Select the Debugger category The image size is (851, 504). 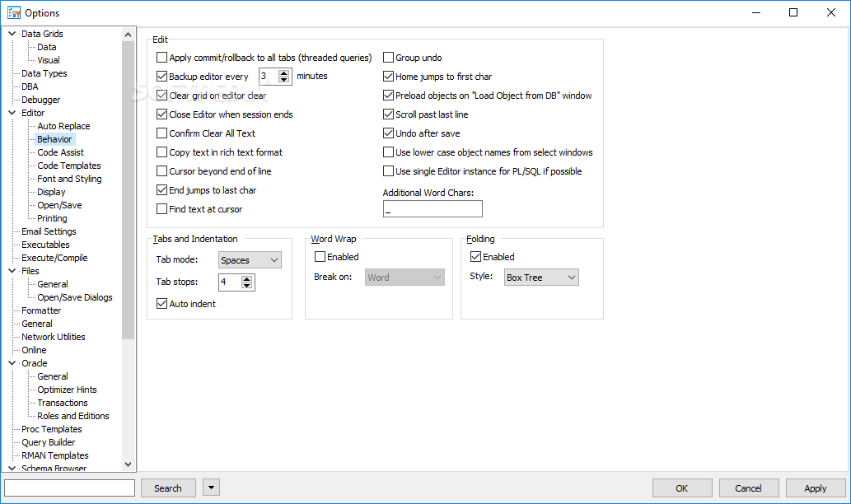coord(40,100)
